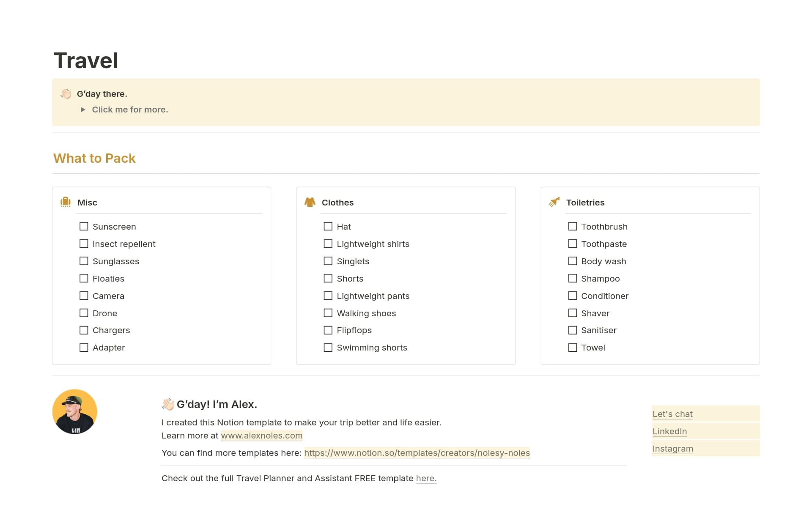Open the Notion templates creator link
812x507 pixels.
417,452
